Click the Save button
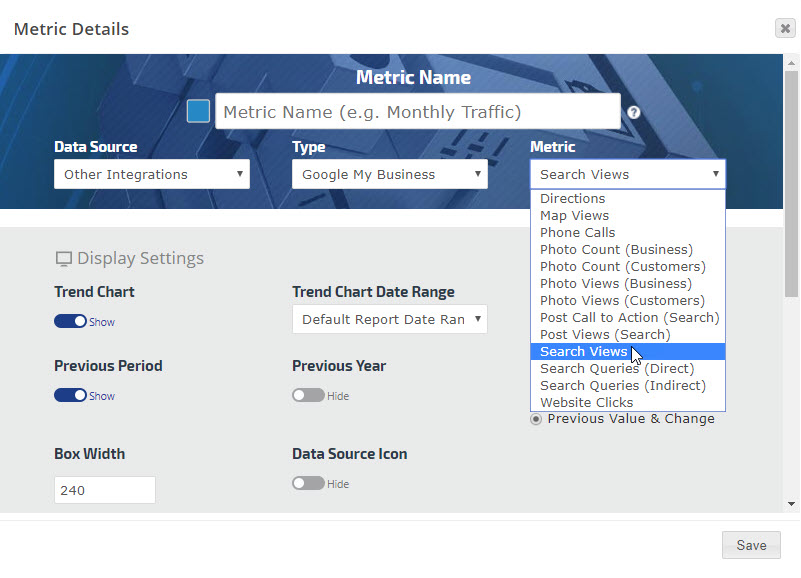The width and height of the screenshot is (801, 578). coord(751,545)
